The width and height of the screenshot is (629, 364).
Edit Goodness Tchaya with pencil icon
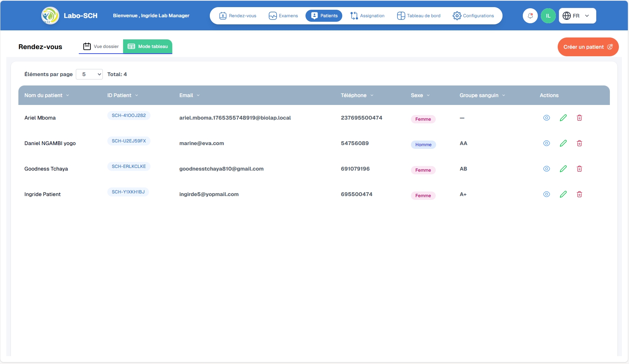(563, 169)
